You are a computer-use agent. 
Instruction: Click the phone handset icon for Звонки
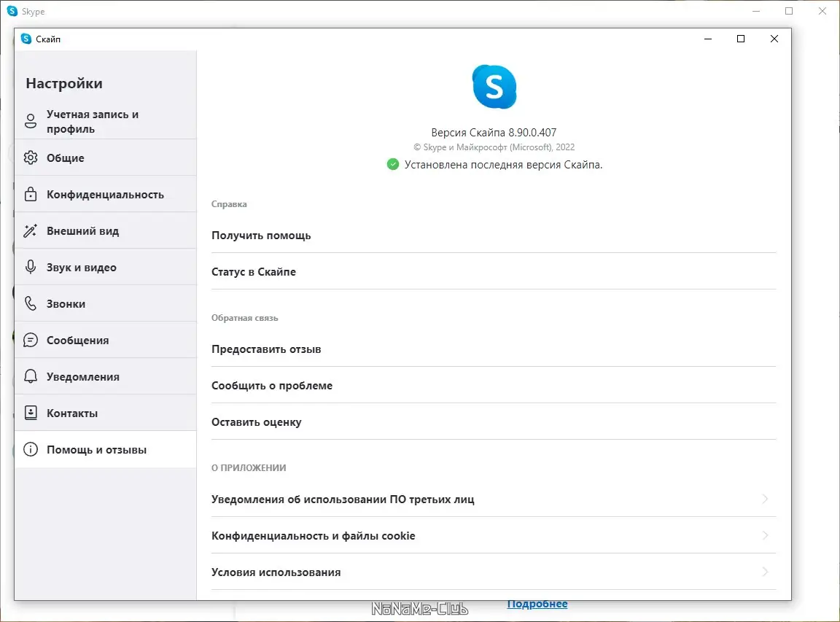point(31,303)
